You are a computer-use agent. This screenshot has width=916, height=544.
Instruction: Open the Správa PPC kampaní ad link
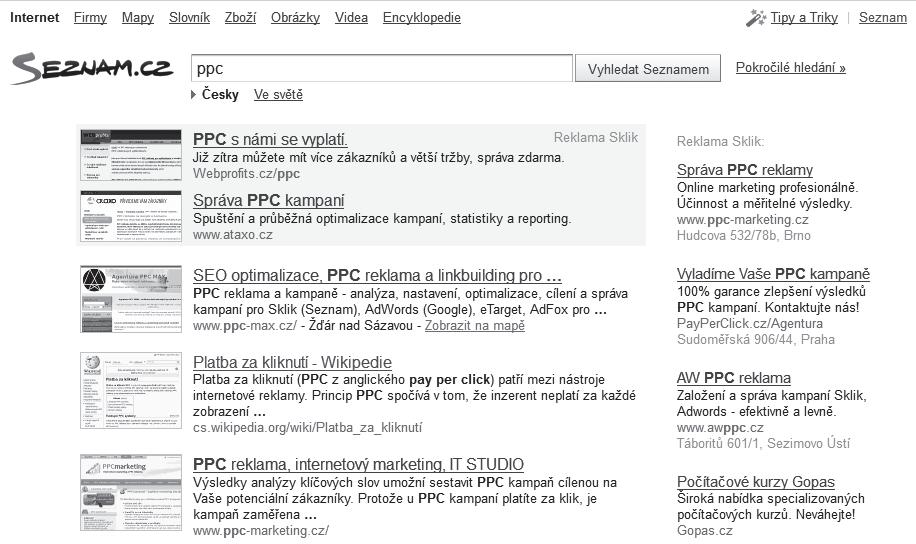pyautogui.click(x=269, y=200)
